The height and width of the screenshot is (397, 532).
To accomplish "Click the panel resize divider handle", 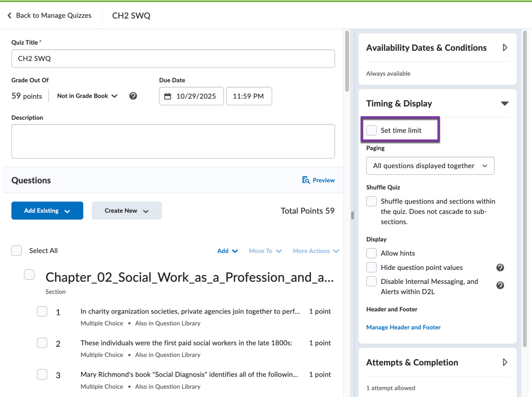I will click(x=352, y=215).
